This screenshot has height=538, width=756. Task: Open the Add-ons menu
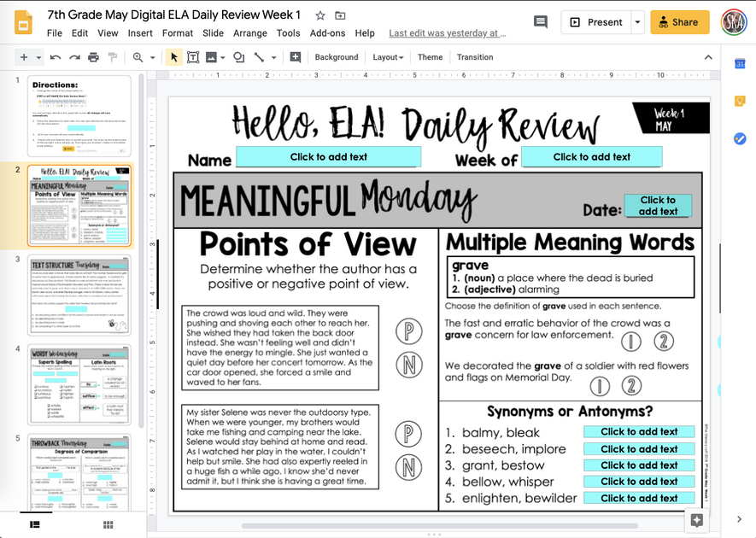click(331, 34)
